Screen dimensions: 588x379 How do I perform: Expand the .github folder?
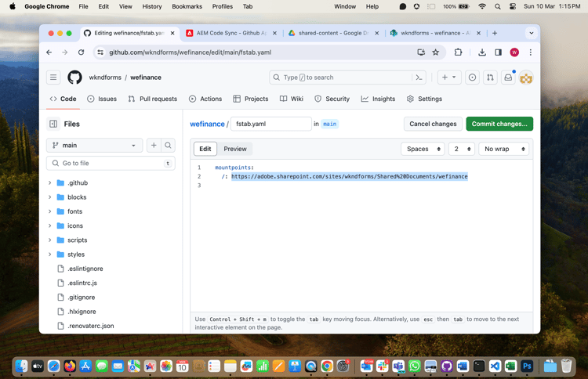tap(50, 182)
